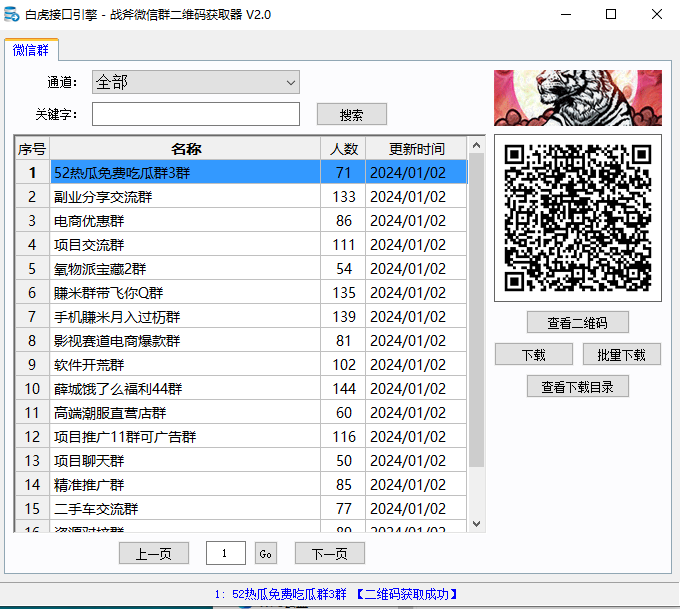
Task: Go to previous page with 上一页
Action: click(x=153, y=553)
